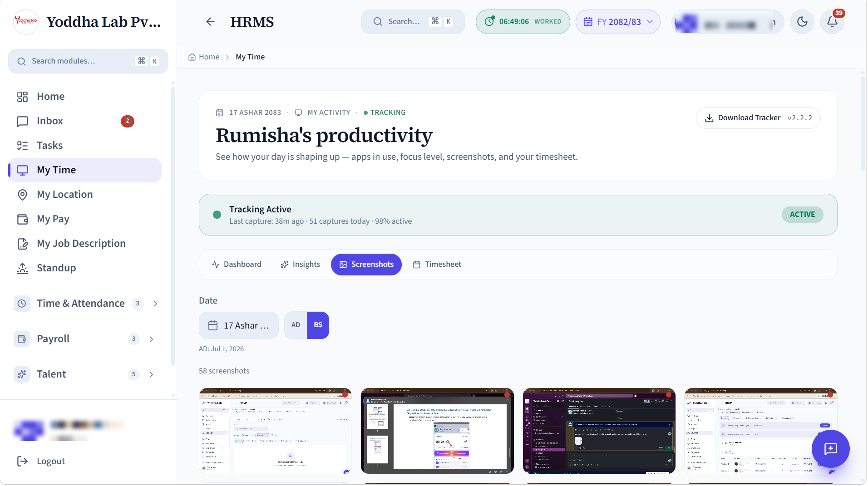Click the My Pay wallet icon
This screenshot has width=868, height=486.
pyautogui.click(x=22, y=219)
